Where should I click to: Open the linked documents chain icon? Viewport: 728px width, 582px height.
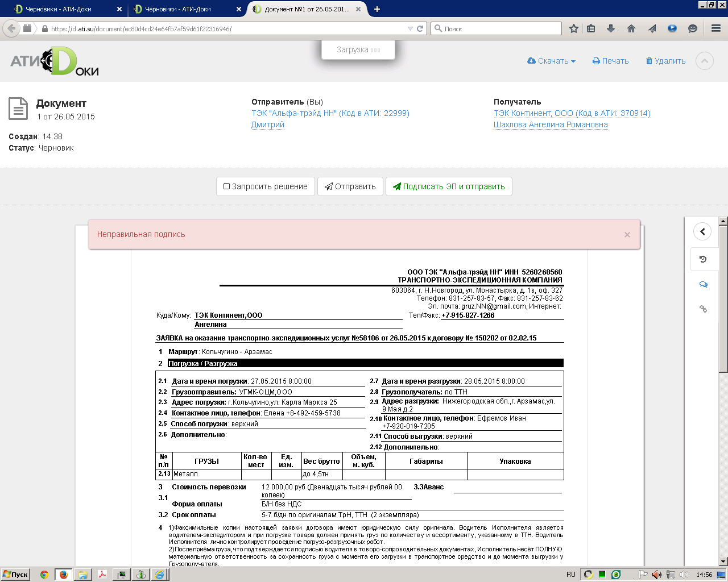[704, 309]
